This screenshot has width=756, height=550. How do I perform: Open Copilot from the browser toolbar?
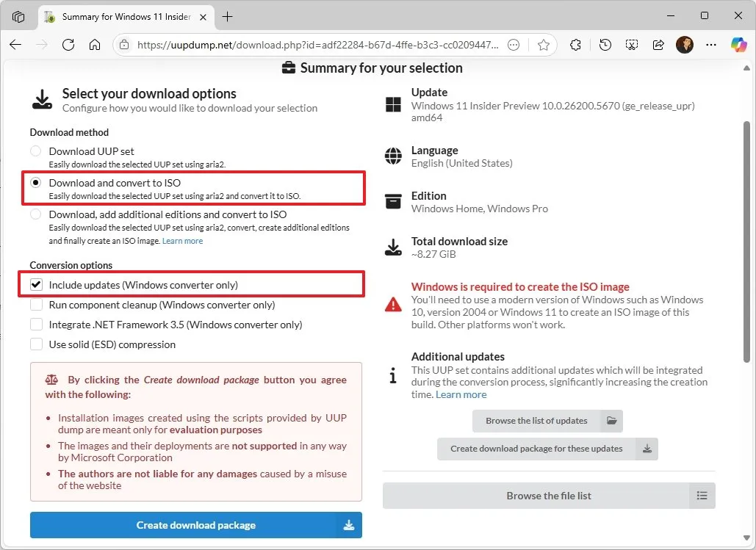[738, 45]
